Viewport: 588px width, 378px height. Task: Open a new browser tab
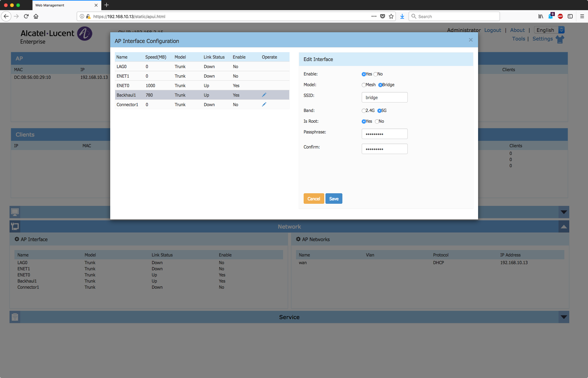click(x=107, y=5)
